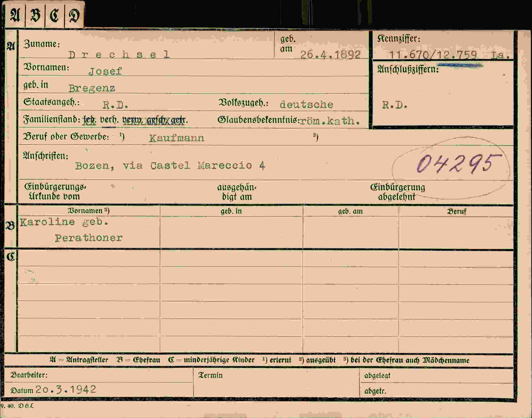
Task: Click the index tab letter 'C'
Action: coord(54,15)
